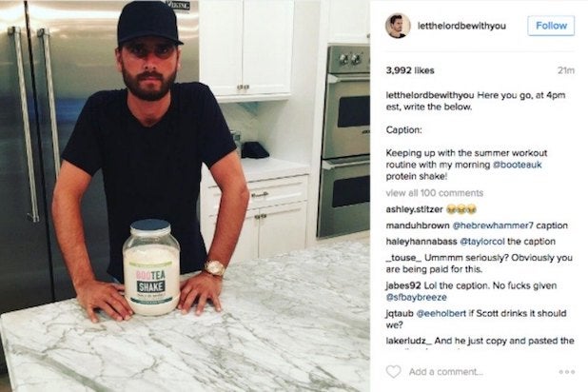Open the @taylorcol mention link
Image resolution: width=588 pixels, height=392 pixels.
point(481,242)
